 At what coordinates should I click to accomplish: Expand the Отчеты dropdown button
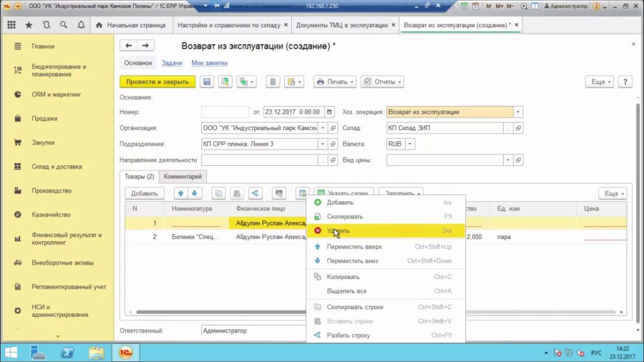click(382, 82)
